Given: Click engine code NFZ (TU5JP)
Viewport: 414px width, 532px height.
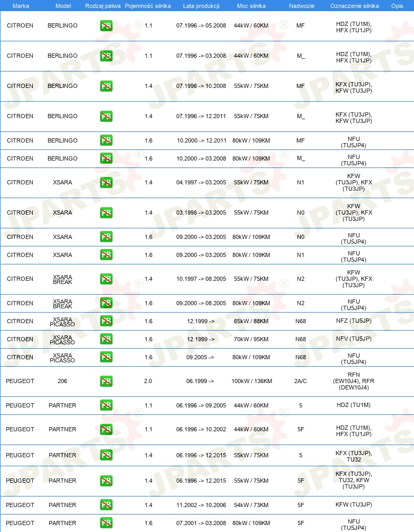Looking at the screenshot, I should (354, 321).
